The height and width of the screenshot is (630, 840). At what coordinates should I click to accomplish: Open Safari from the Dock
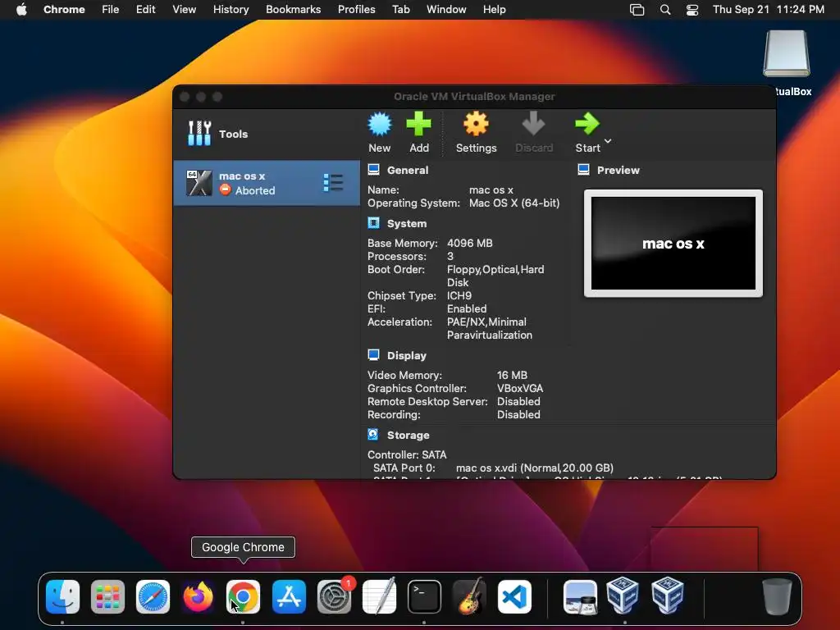(153, 596)
